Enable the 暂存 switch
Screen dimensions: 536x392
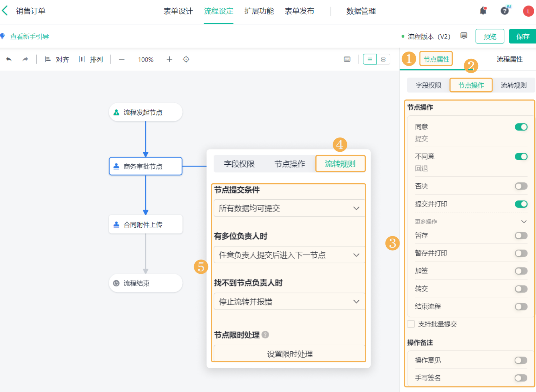point(521,235)
